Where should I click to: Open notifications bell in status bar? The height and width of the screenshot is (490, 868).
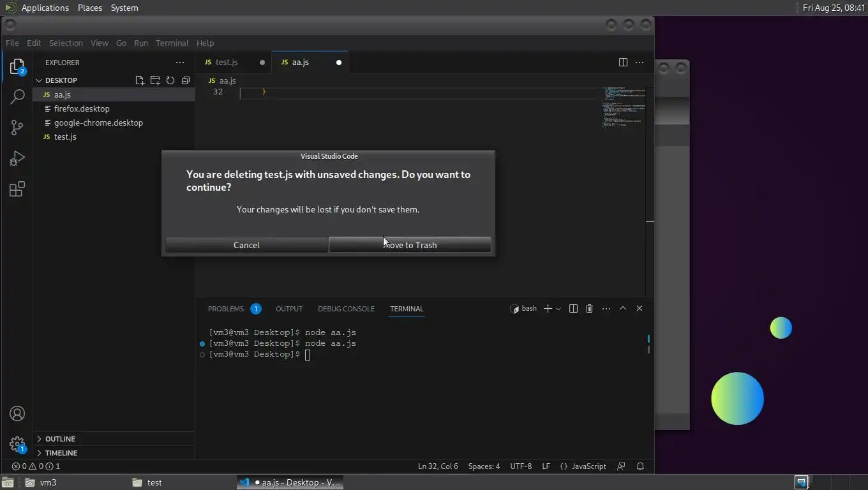(x=640, y=466)
